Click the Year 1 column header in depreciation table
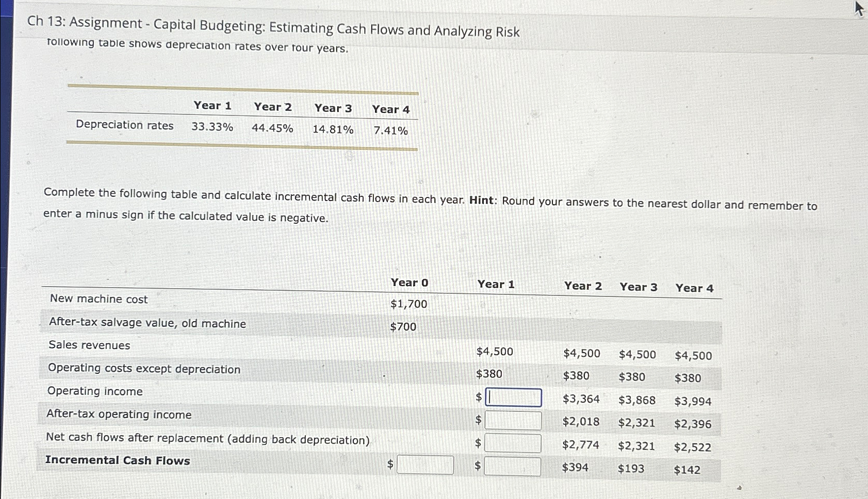 212,106
